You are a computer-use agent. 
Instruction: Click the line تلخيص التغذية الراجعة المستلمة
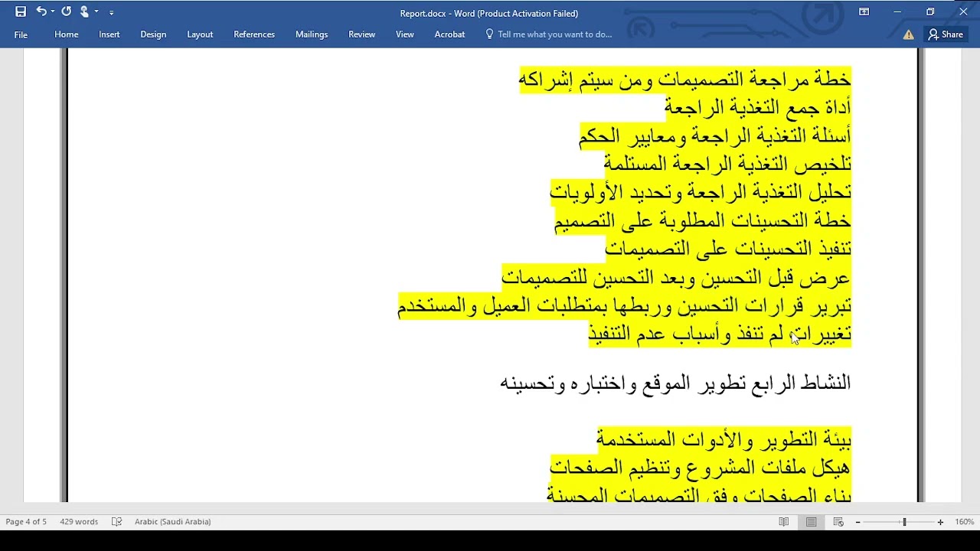pyautogui.click(x=727, y=164)
